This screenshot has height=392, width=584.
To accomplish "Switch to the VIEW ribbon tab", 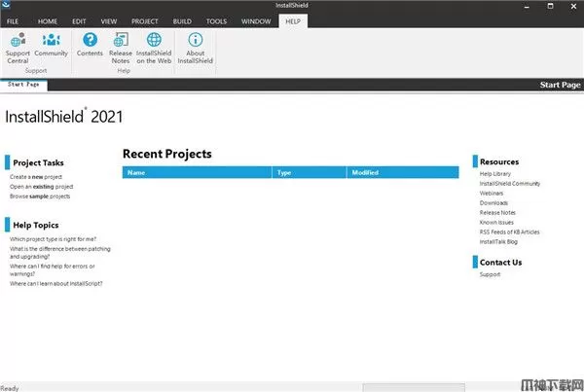I will click(x=109, y=21).
